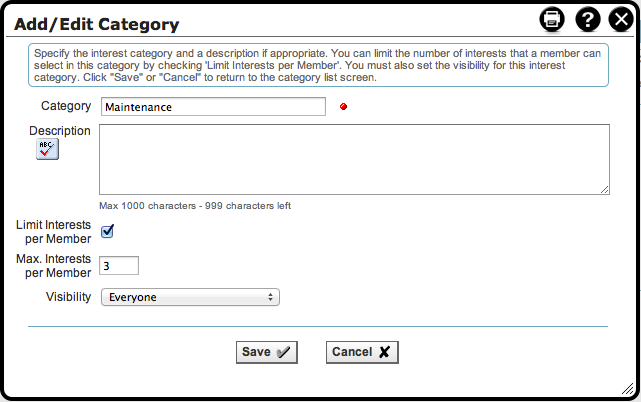The height and width of the screenshot is (402, 641).
Task: Click the X icon on Cancel
Action: pos(384,352)
